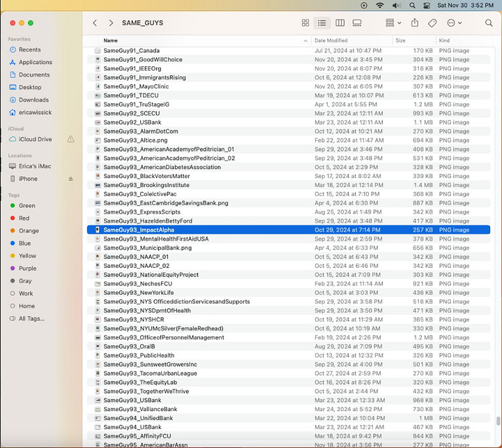Open Control Center in menu bar
The width and height of the screenshot is (502, 448).
(427, 5)
